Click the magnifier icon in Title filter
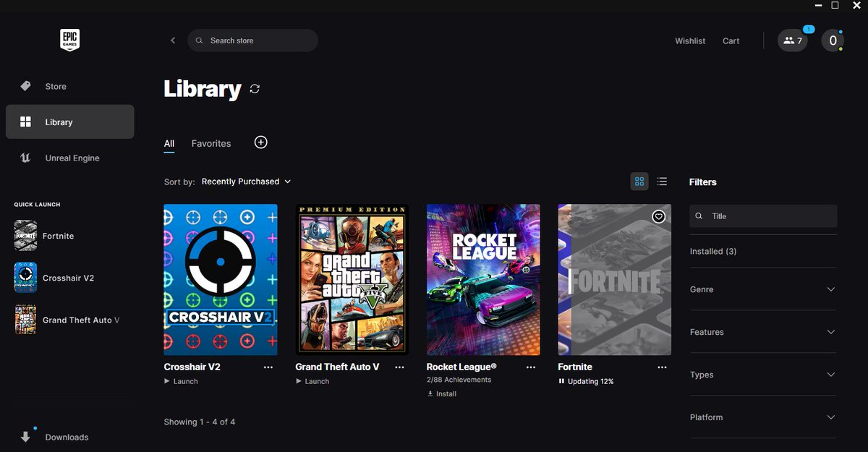 [x=699, y=216]
